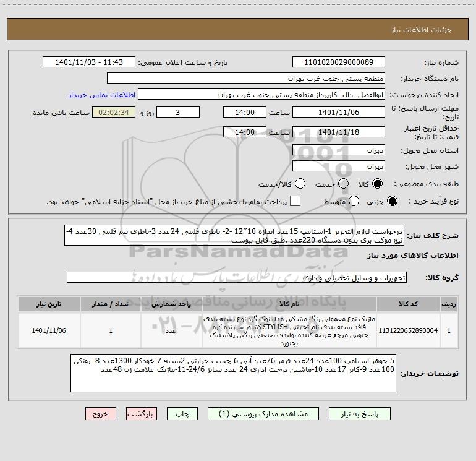The height and width of the screenshot is (461, 476).
Task: Click the گروه کالا field
Action: [x=237, y=277]
